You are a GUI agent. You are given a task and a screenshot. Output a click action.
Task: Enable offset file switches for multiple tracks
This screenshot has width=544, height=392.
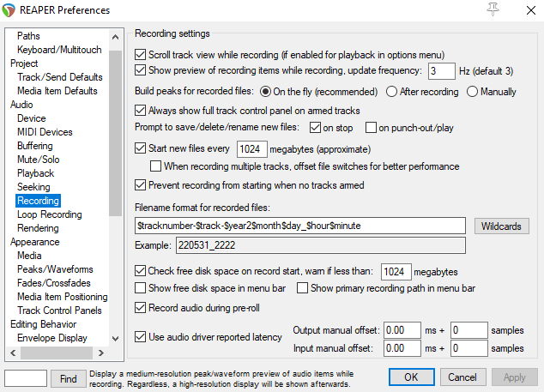(155, 166)
